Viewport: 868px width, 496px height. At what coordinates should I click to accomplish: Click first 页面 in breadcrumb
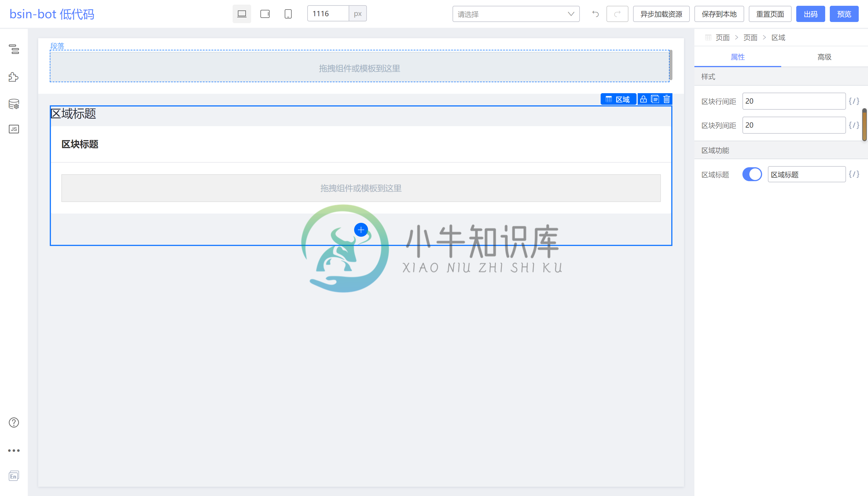722,37
